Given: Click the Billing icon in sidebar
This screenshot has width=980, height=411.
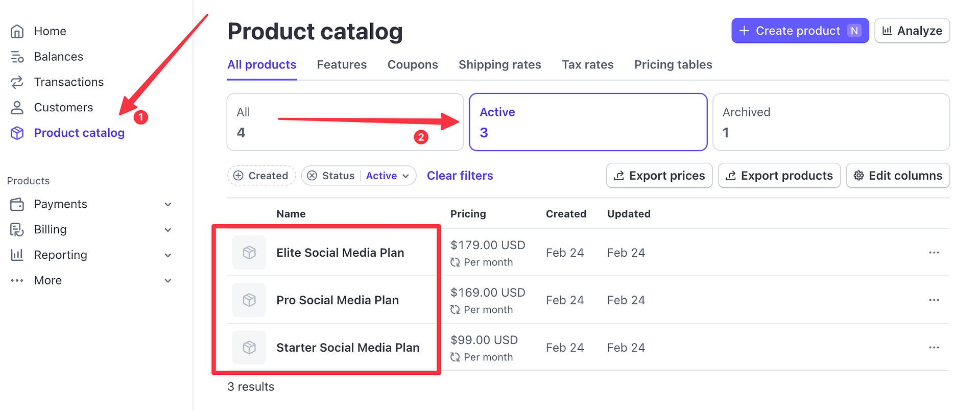Looking at the screenshot, I should click(17, 230).
